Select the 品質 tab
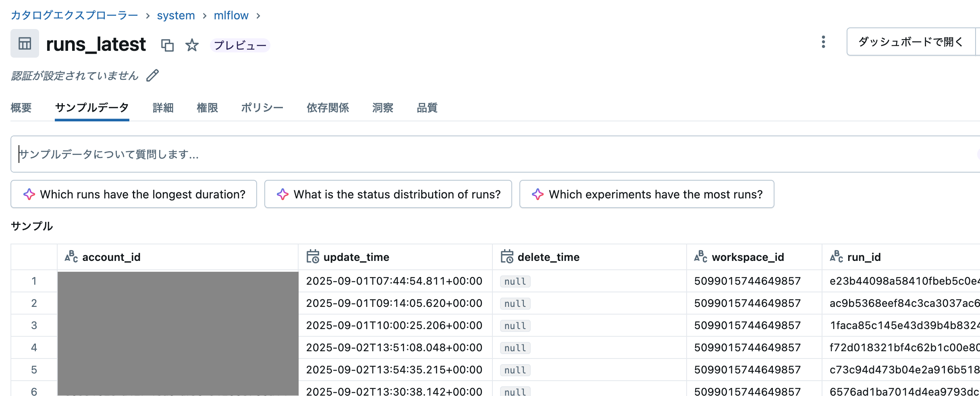980x396 pixels. click(427, 108)
